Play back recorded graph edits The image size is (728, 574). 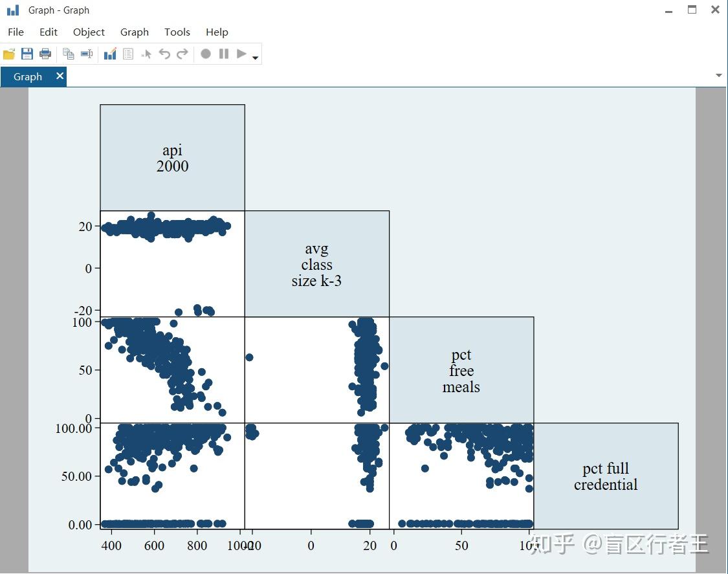[x=241, y=54]
